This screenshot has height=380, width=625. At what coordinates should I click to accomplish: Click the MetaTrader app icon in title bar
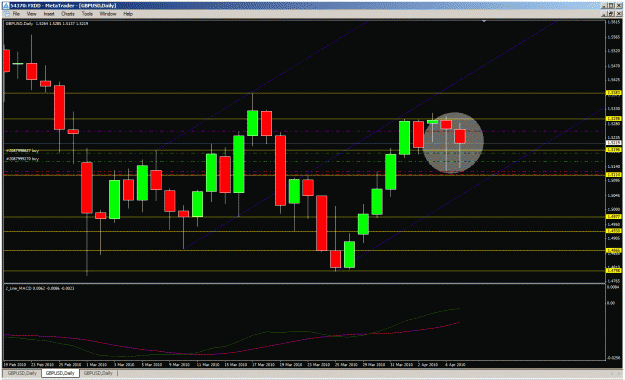tap(6, 6)
